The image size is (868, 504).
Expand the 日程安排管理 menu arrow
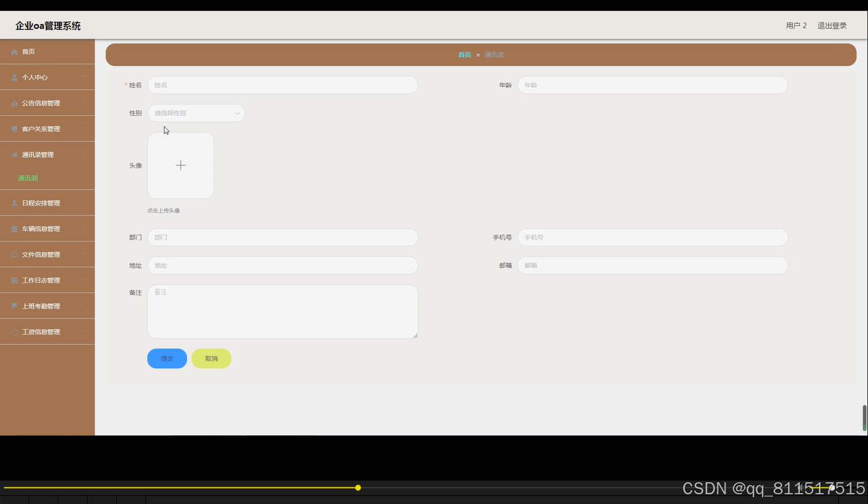pyautogui.click(x=83, y=203)
